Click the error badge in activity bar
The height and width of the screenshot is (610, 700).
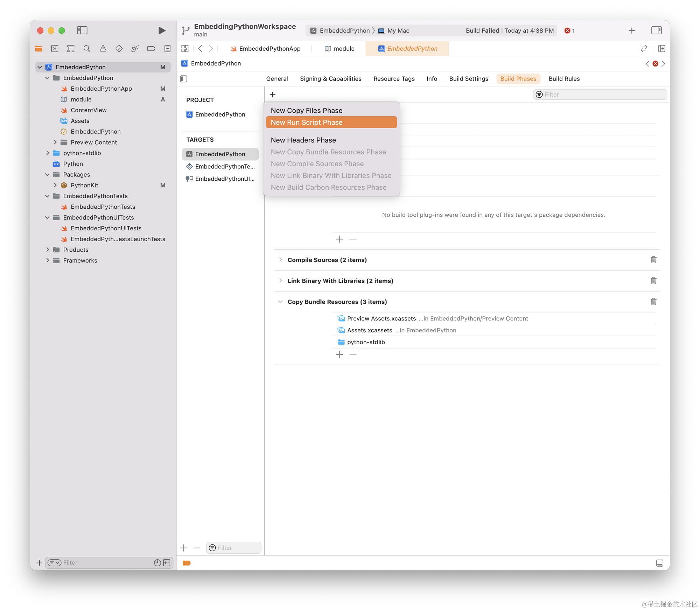point(569,30)
